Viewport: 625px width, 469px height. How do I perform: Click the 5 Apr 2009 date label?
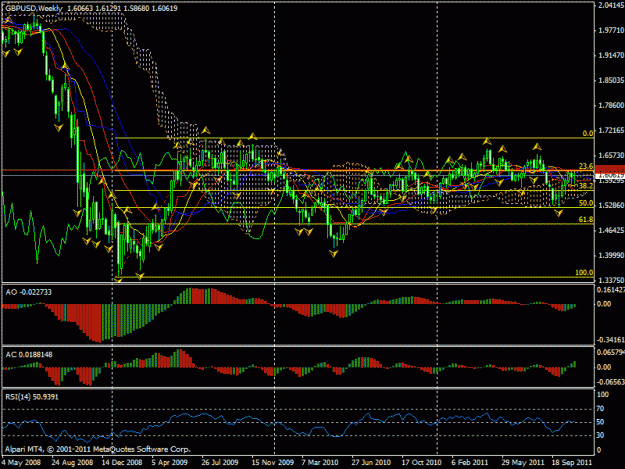[x=169, y=463]
